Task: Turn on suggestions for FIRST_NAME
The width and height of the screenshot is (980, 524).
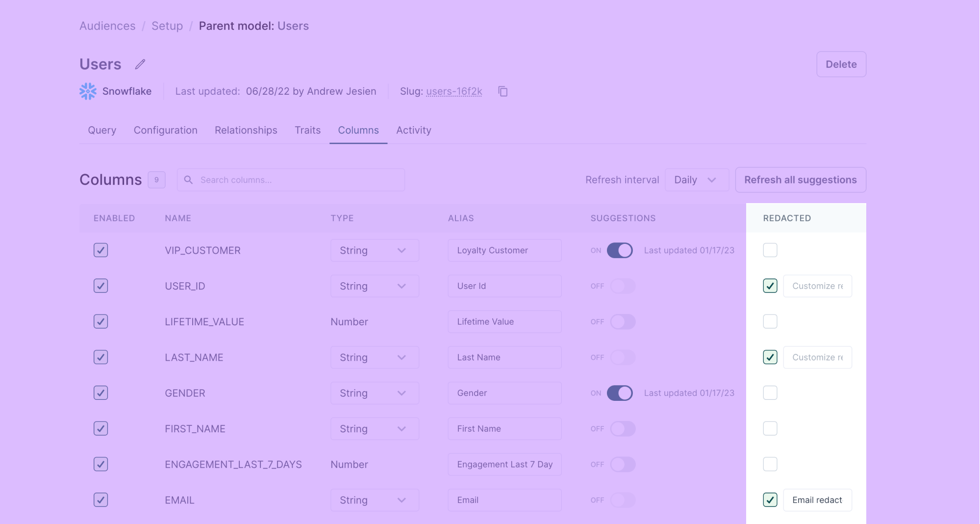Action: pos(623,429)
